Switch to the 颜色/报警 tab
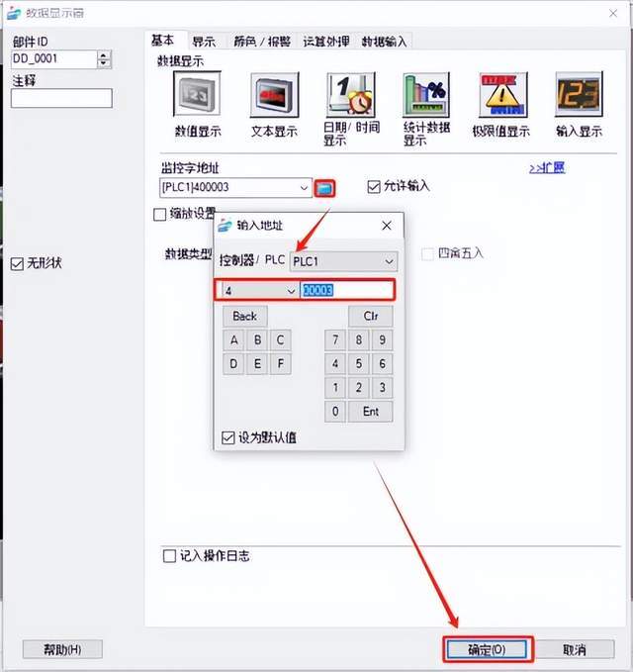633x672 pixels. coord(262,42)
